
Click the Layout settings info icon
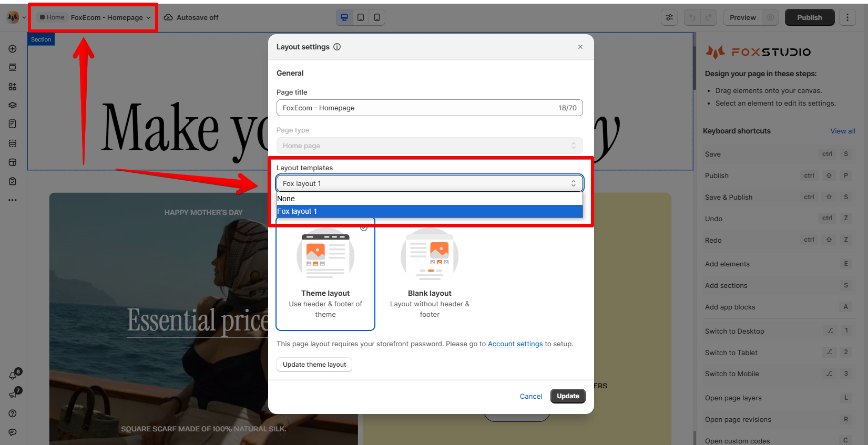(x=337, y=47)
